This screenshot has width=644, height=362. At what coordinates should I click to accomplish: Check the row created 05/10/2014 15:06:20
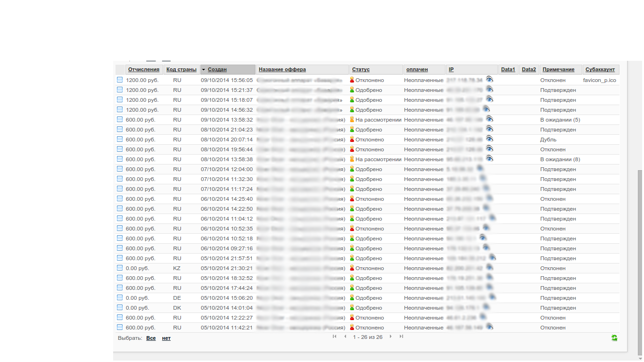tap(120, 297)
